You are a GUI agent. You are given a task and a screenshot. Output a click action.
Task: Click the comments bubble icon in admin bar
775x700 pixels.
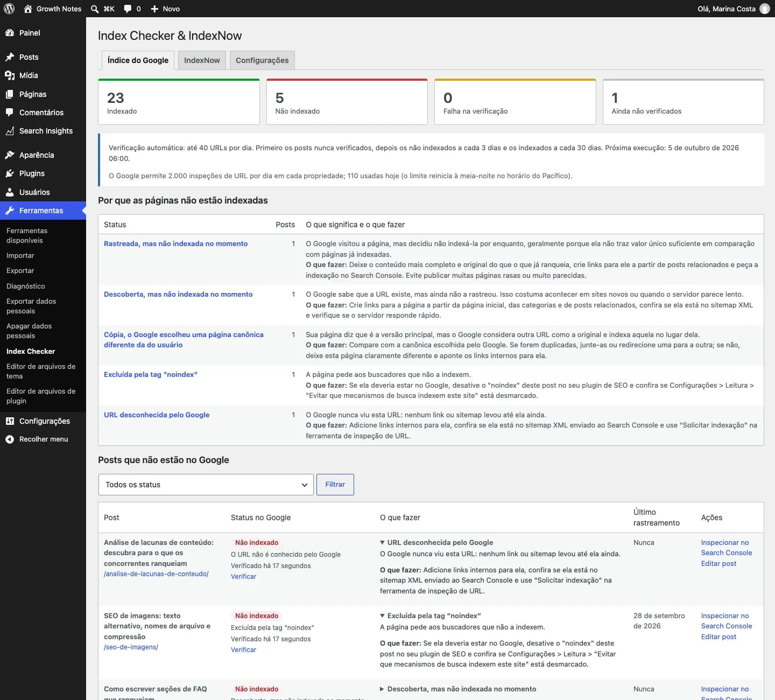point(128,9)
